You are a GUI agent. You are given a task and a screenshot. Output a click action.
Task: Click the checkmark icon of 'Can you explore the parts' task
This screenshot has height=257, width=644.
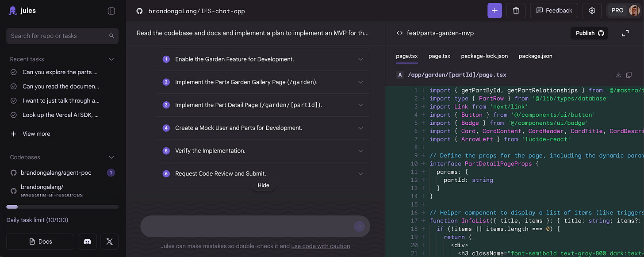[14, 72]
